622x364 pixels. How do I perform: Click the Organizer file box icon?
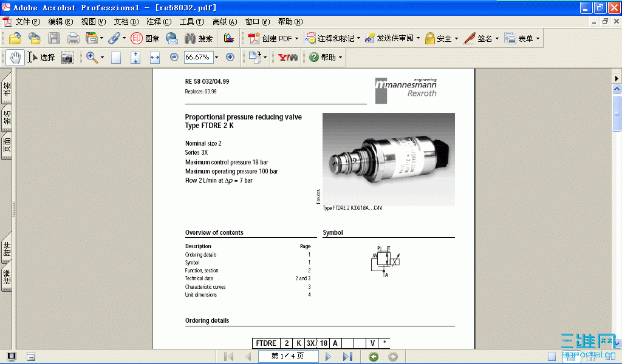click(x=91, y=38)
